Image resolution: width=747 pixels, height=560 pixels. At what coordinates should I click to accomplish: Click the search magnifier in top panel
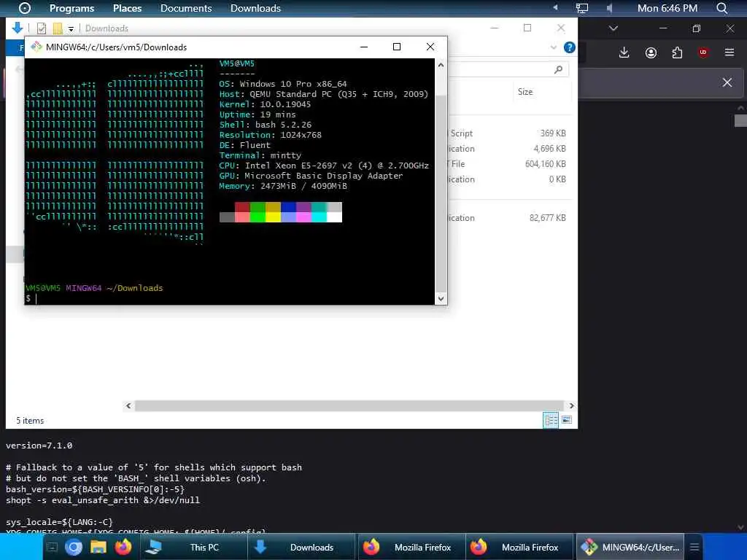coord(721,8)
